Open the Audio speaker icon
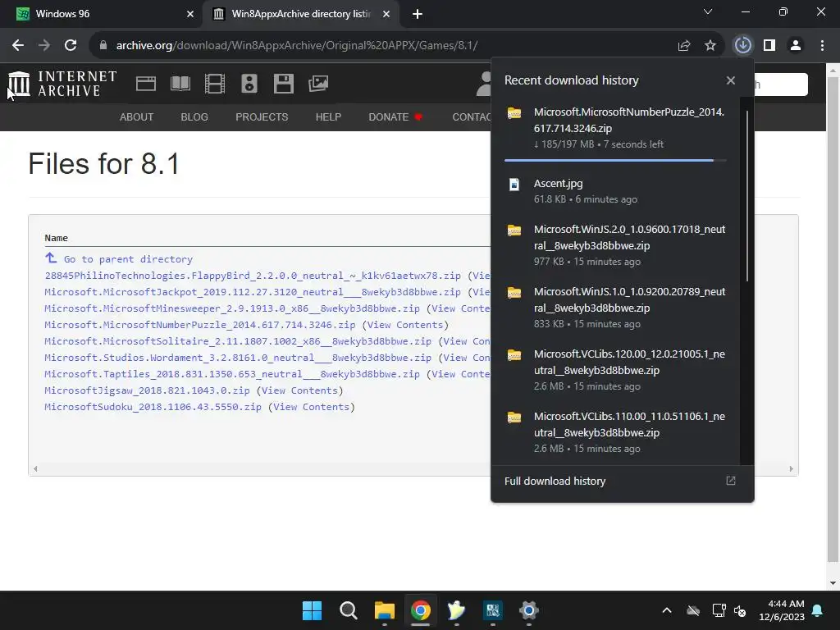This screenshot has width=840, height=630. coord(249,84)
